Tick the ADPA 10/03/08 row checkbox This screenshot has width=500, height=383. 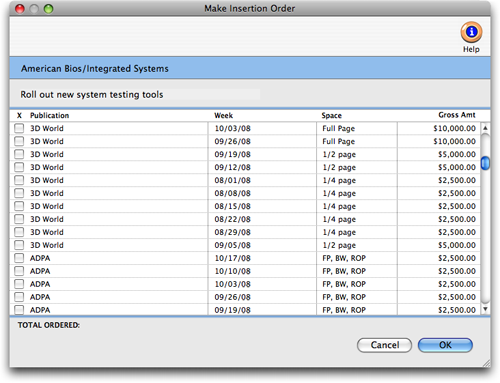click(19, 284)
